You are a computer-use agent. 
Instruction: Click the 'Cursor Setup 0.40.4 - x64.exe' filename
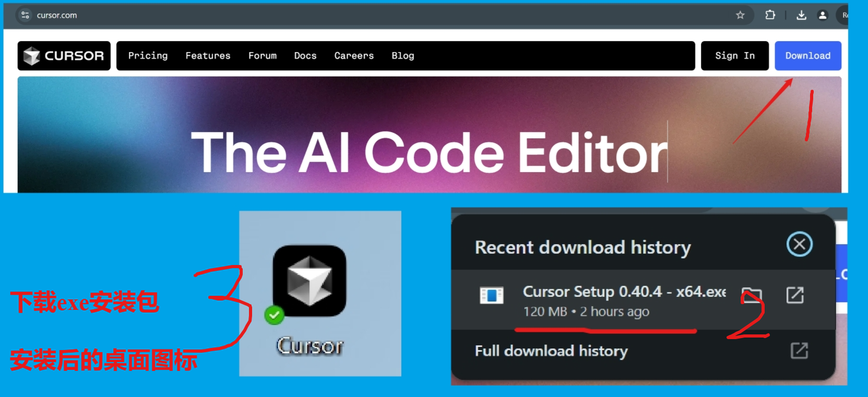(624, 291)
